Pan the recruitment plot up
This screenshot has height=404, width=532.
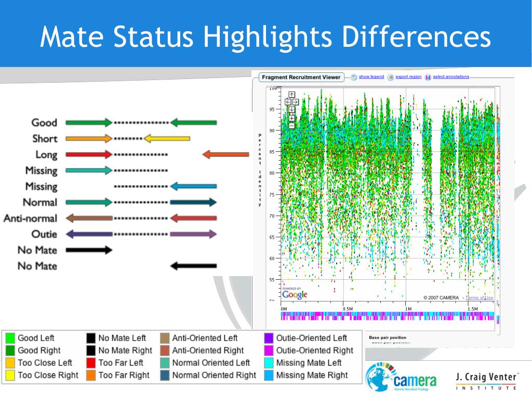coord(291,95)
